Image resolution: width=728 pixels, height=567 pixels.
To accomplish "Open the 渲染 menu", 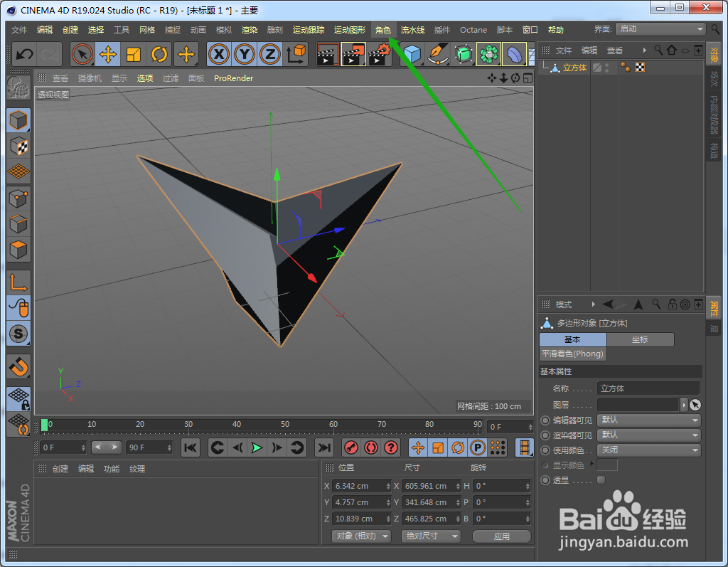I will (250, 30).
